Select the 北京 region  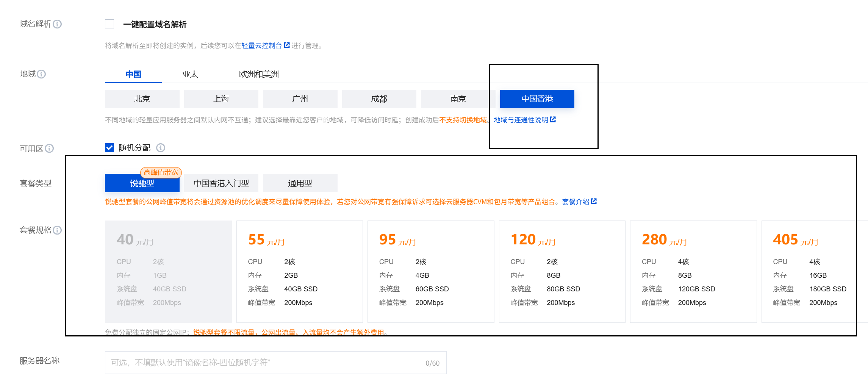pos(142,99)
